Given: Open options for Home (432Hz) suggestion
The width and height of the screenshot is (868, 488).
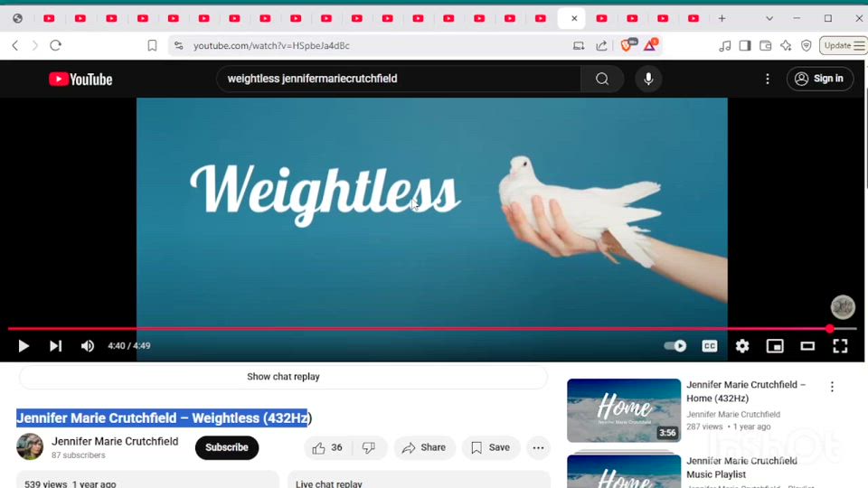Looking at the screenshot, I should 832,387.
